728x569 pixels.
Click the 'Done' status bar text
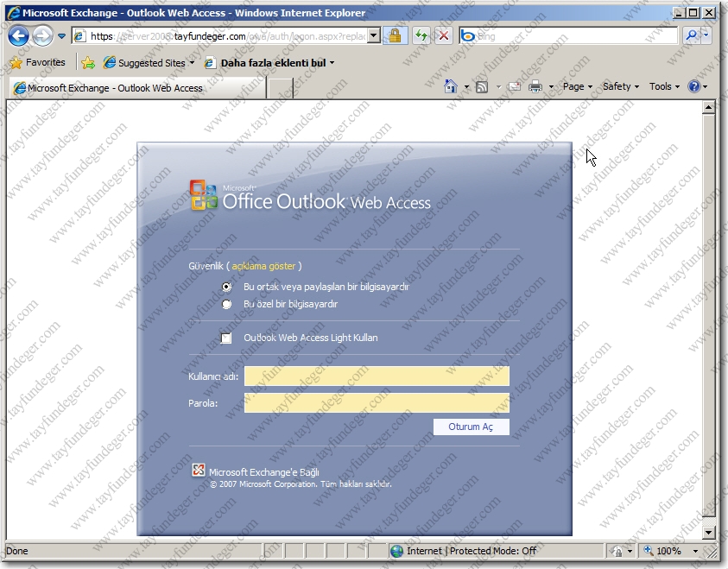(17, 551)
